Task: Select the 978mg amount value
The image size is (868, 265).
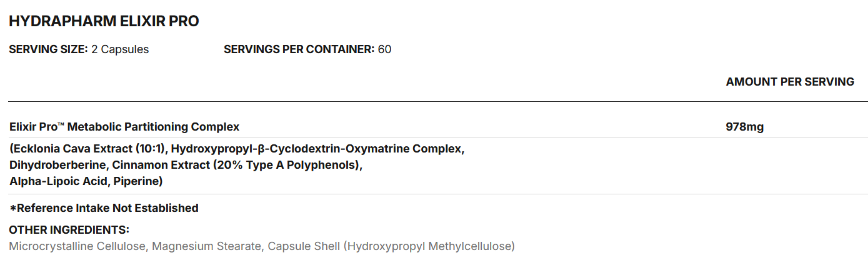Action: 744,127
